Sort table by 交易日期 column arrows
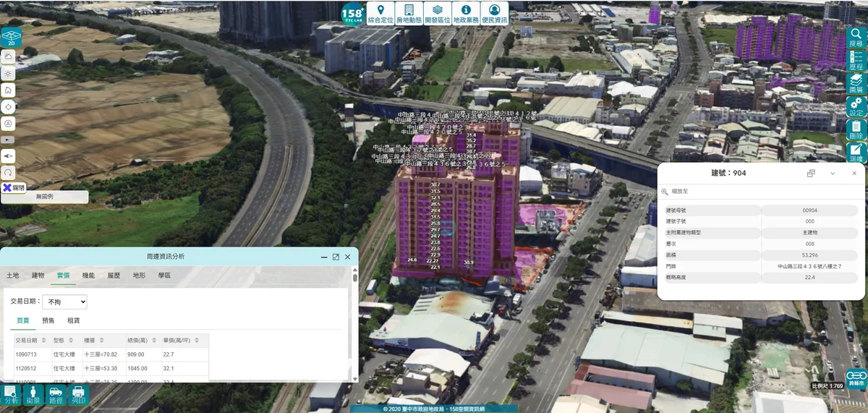868x413 pixels. click(45, 340)
